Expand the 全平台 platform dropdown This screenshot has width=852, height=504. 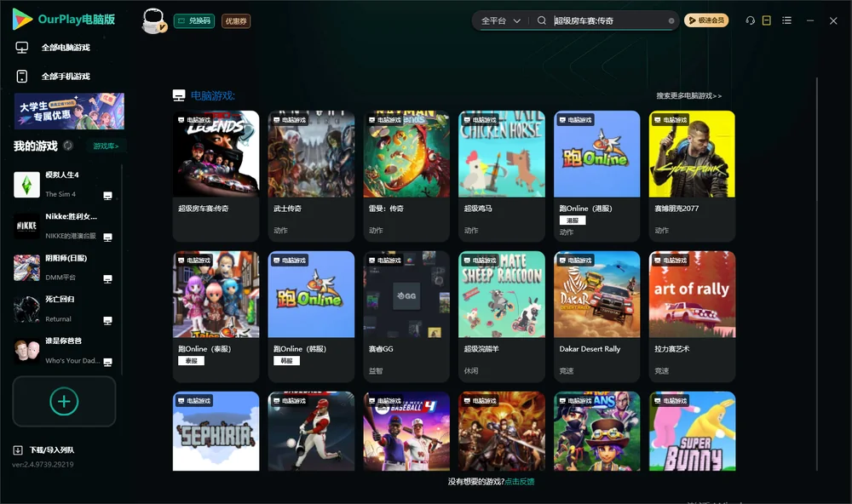[500, 20]
